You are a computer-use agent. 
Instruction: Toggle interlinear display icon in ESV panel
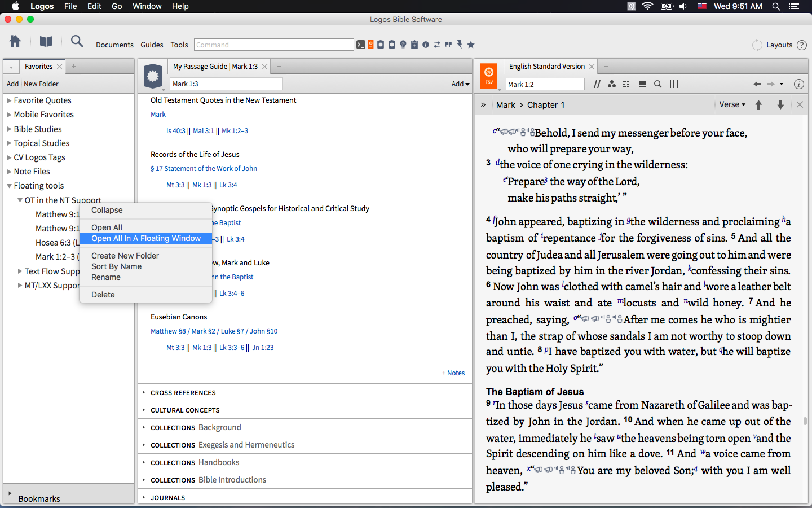tap(626, 84)
